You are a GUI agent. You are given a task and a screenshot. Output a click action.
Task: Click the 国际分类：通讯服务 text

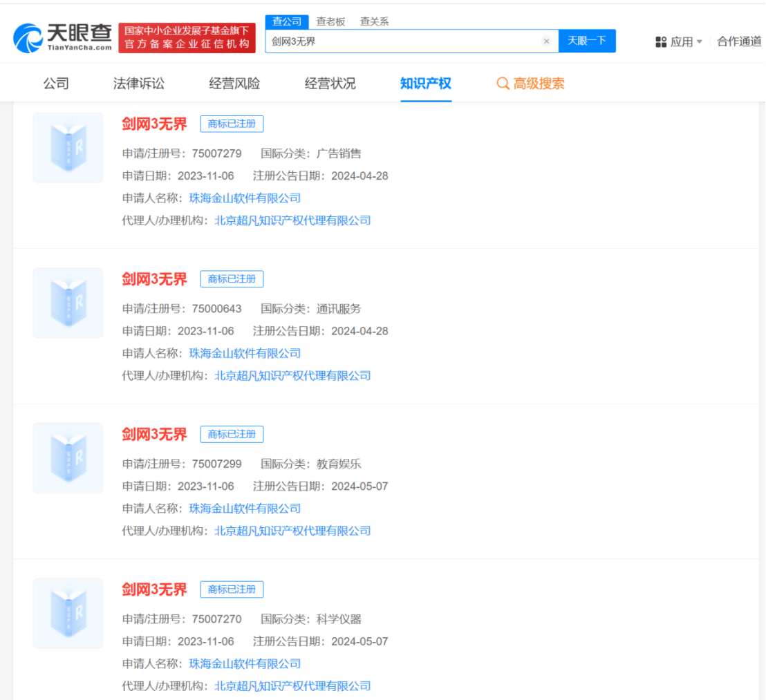pos(311,309)
